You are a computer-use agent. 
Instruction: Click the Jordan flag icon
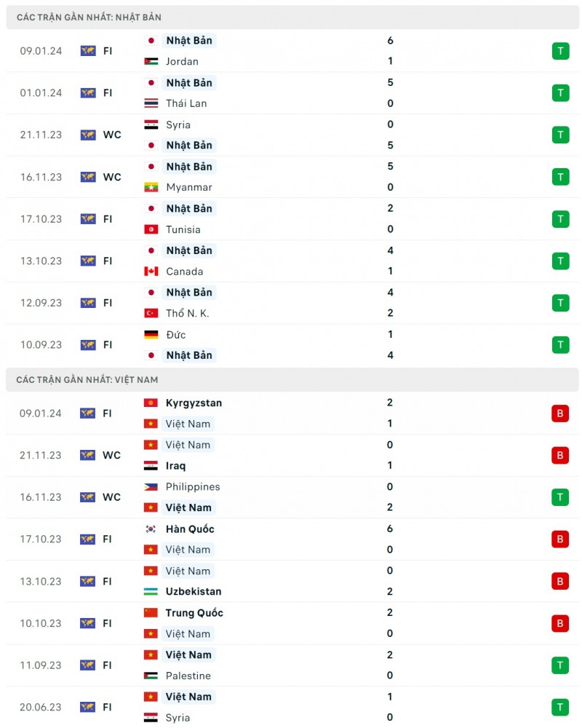[151, 62]
